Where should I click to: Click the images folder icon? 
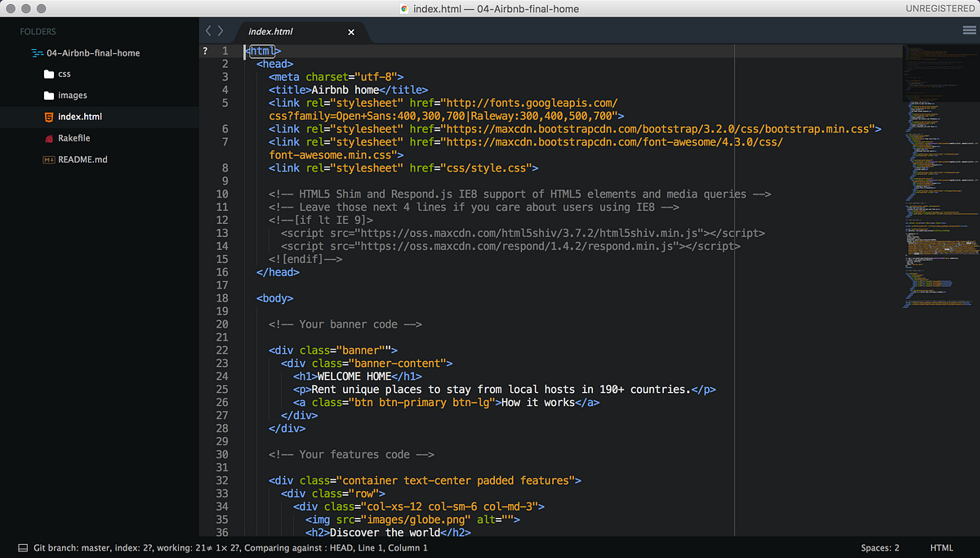tap(49, 96)
